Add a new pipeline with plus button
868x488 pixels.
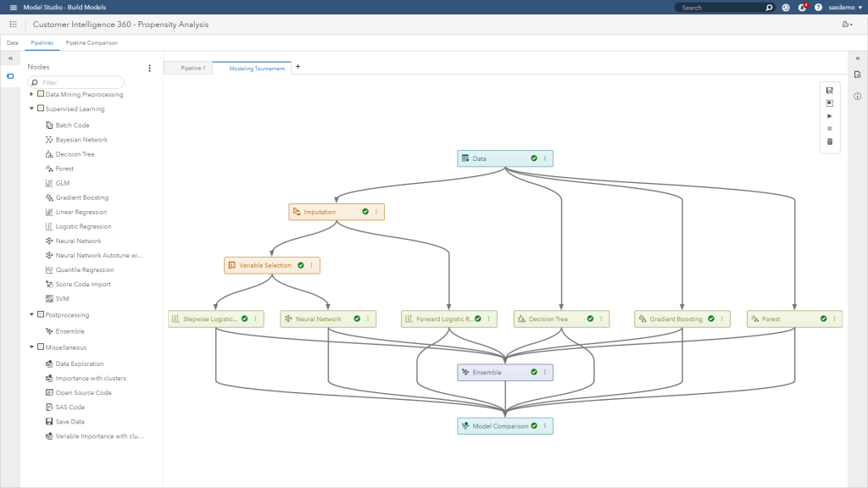tap(298, 67)
